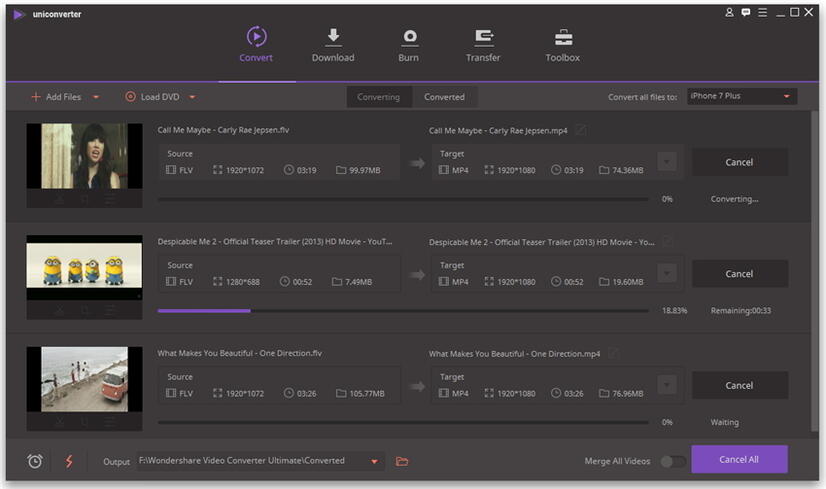Open target format dropdown for Despicable Me 2

[x=667, y=273]
